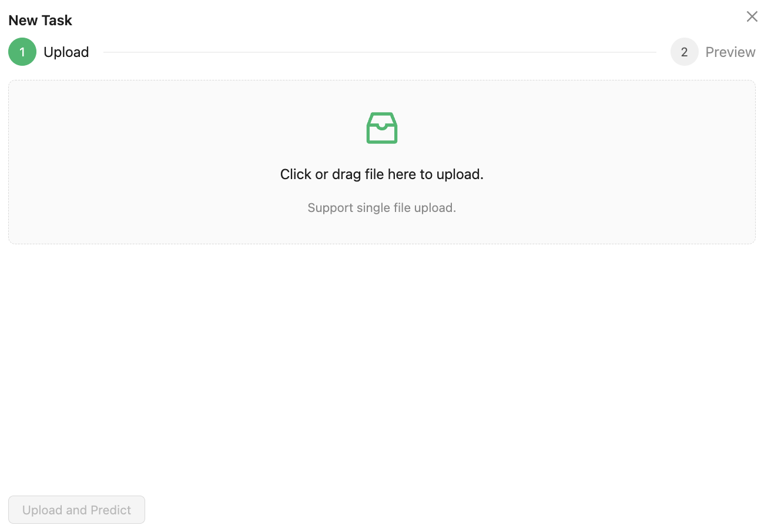Screen dimensions: 771x532
Task: Switch to the Preview step label
Action: [730, 52]
